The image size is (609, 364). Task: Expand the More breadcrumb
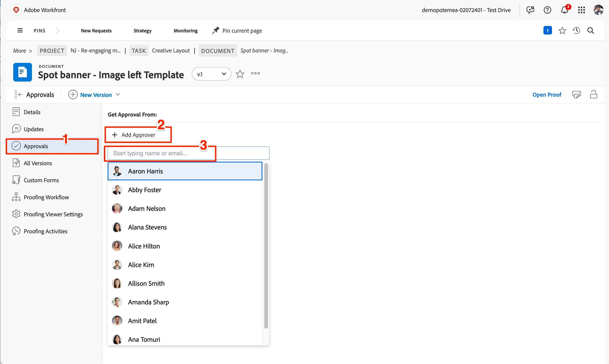(x=22, y=51)
